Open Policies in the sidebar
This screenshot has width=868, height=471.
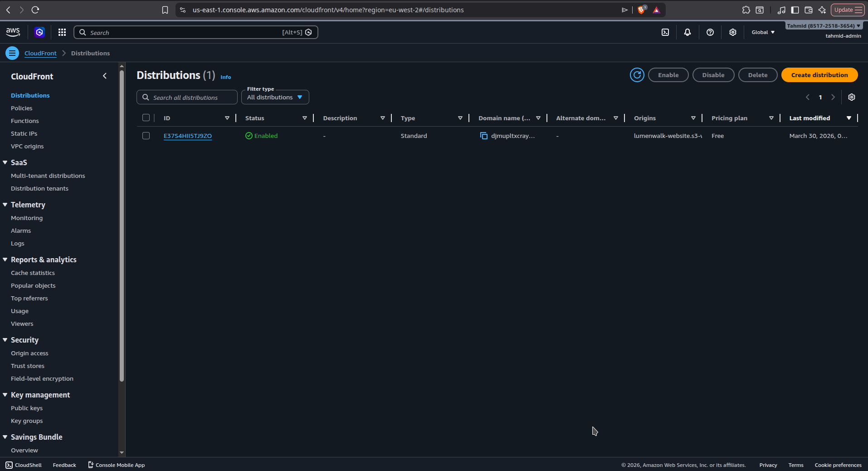pos(22,108)
